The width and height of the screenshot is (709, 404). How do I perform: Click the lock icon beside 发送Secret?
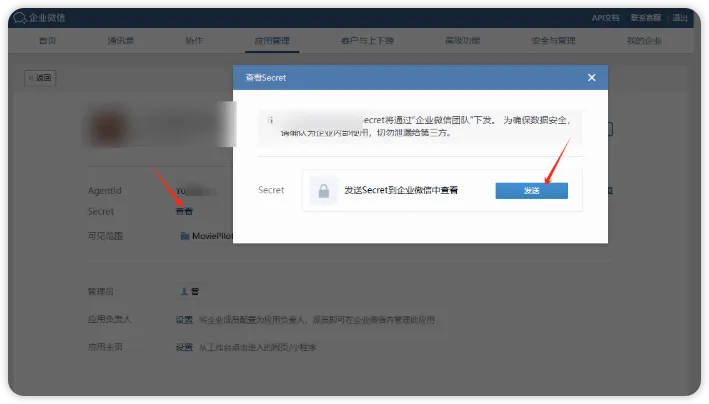(324, 190)
